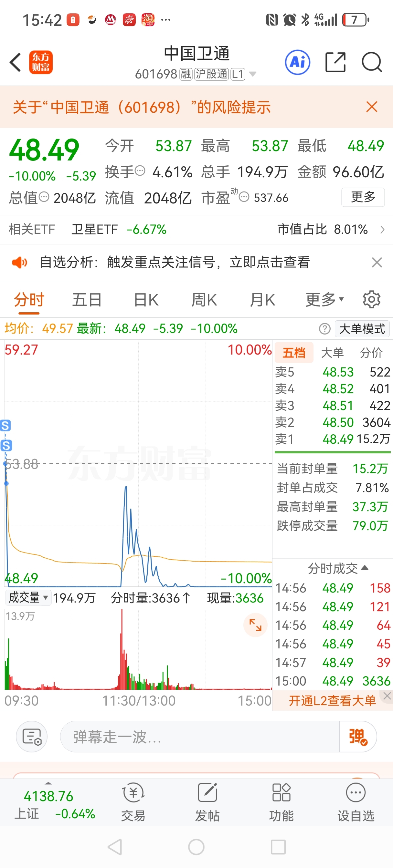393x868 pixels.
Task: Tap the 融 margin trading badge
Action: coord(186,74)
